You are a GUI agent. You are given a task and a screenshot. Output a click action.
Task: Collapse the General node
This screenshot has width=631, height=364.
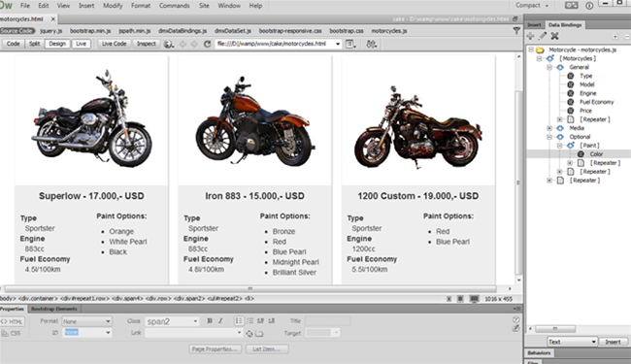pyautogui.click(x=549, y=67)
